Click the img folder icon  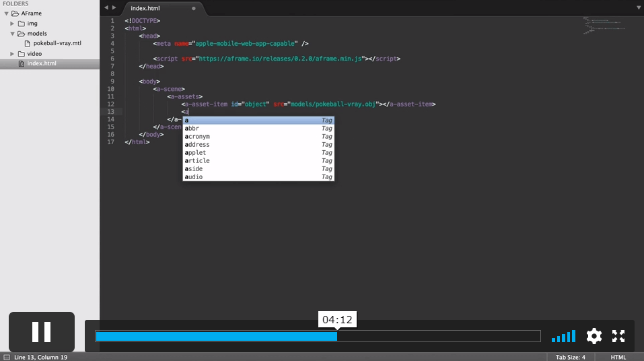coord(22,24)
